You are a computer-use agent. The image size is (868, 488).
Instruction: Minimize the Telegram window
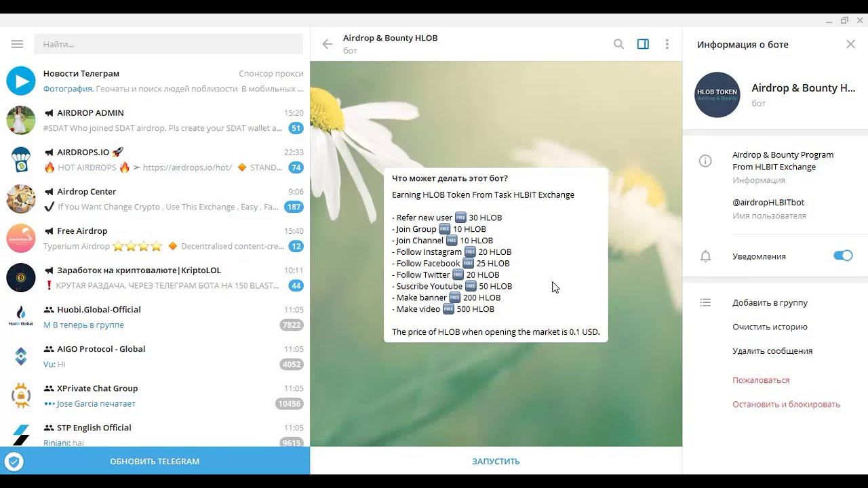coord(829,20)
